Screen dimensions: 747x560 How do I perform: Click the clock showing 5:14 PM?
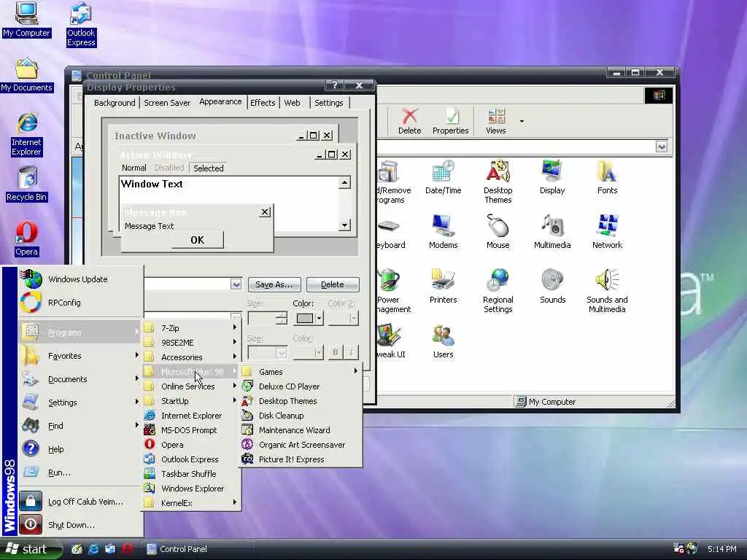pyautogui.click(x=721, y=549)
